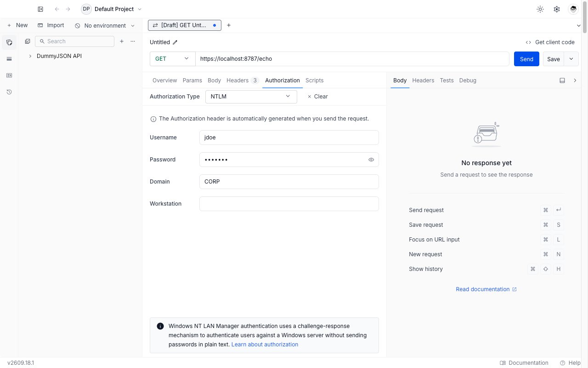Focus the URL input field

coord(352,59)
